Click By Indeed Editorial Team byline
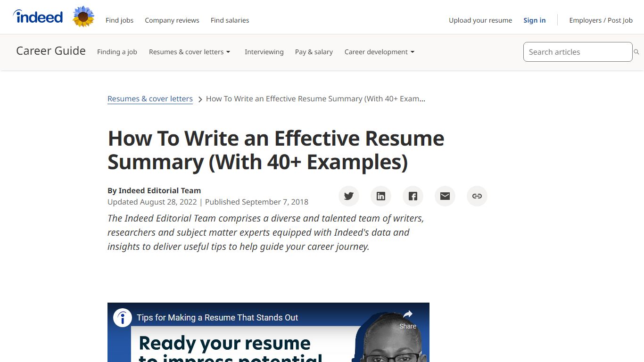644x362 pixels. 154,190
